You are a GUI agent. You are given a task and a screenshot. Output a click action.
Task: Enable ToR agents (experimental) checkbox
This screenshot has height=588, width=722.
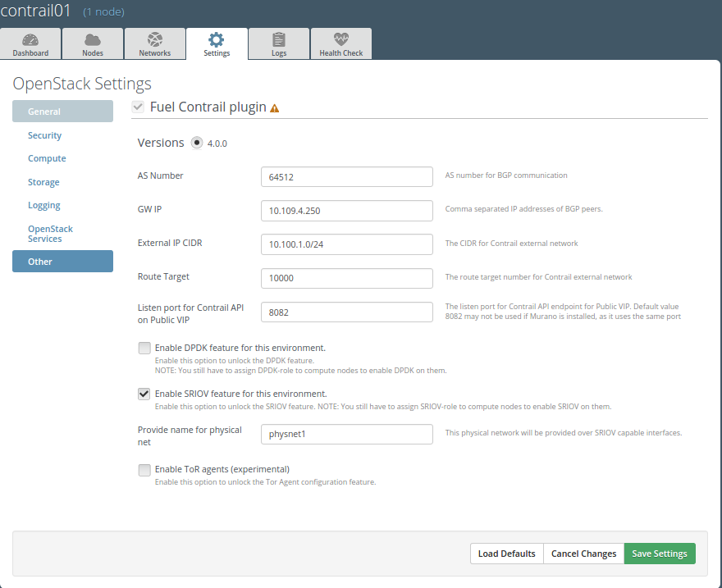click(x=144, y=470)
